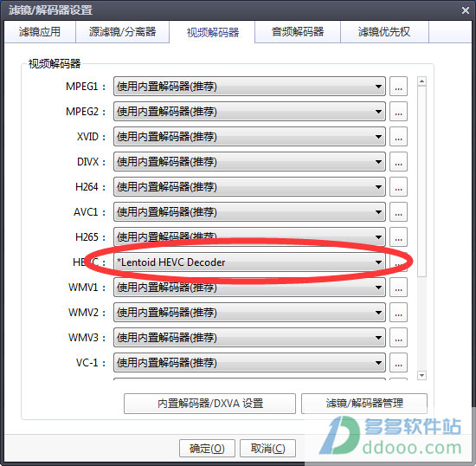Expand the AVC1 decoder dropdown

pyautogui.click(x=249, y=211)
